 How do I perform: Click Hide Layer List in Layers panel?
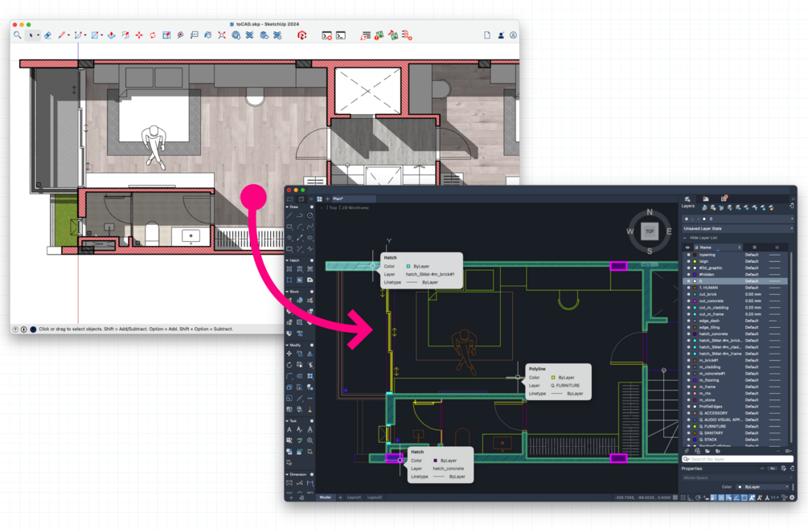pyautogui.click(x=703, y=238)
